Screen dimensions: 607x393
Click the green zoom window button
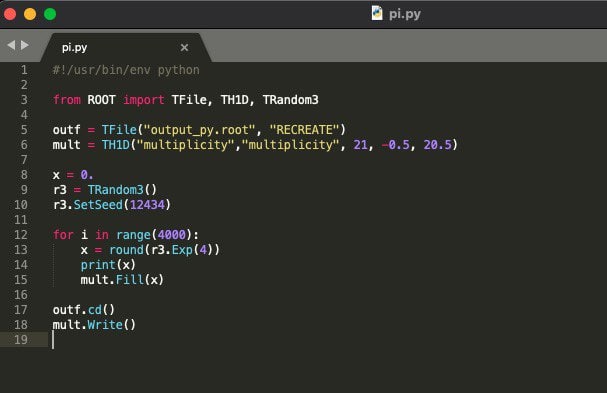pyautogui.click(x=50, y=14)
